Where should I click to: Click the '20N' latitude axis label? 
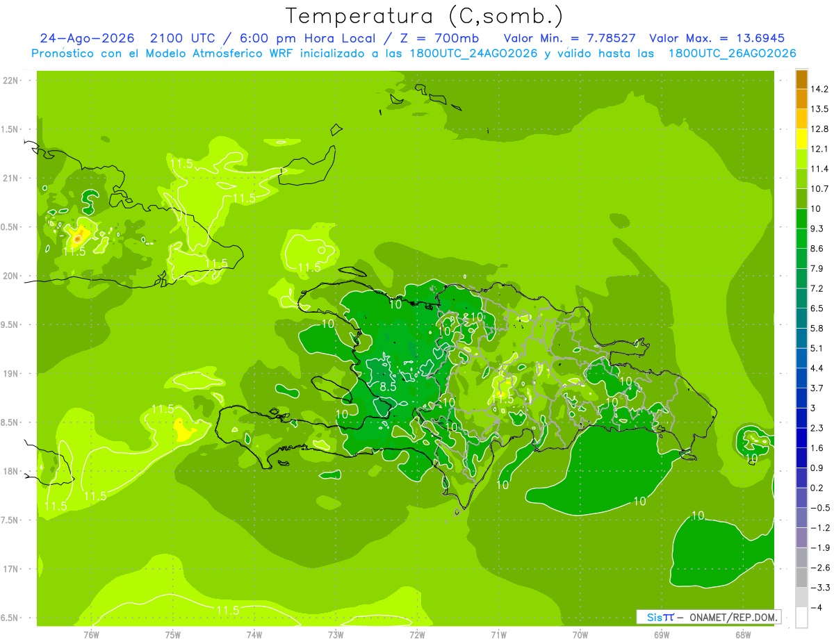click(x=10, y=276)
